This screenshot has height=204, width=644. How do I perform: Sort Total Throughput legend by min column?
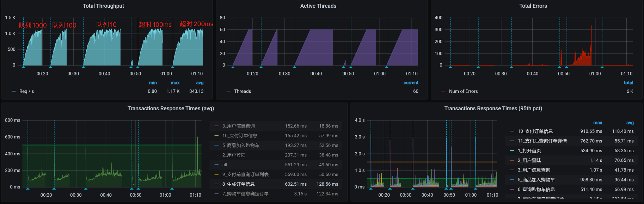[153, 83]
